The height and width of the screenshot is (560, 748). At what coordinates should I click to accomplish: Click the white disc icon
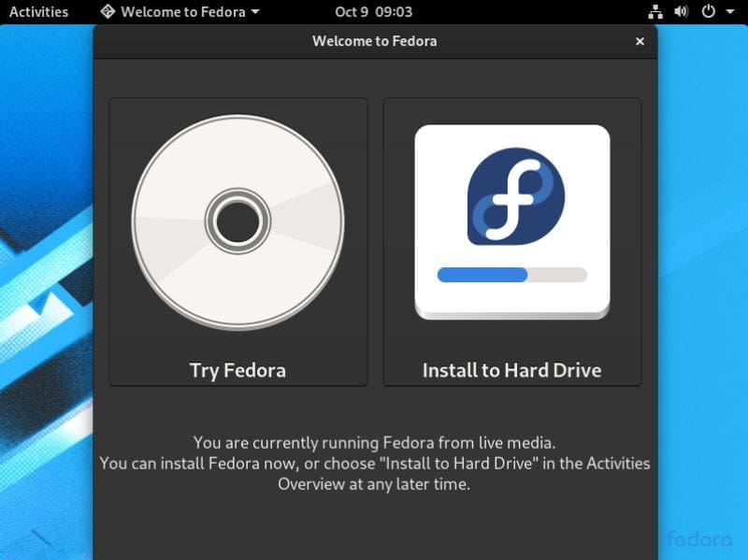pyautogui.click(x=237, y=223)
